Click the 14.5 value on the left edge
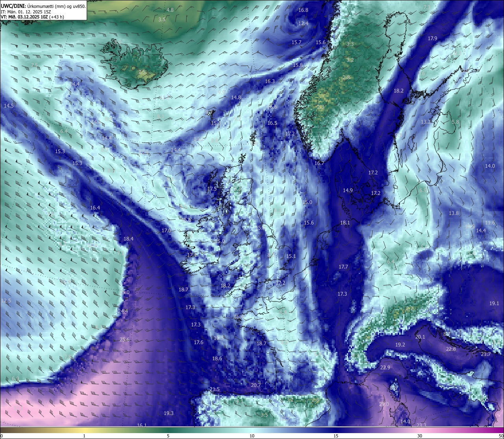The width and height of the screenshot is (504, 439). [x=9, y=106]
